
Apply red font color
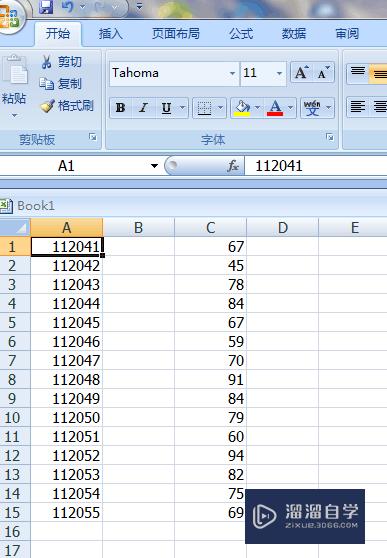(x=275, y=107)
